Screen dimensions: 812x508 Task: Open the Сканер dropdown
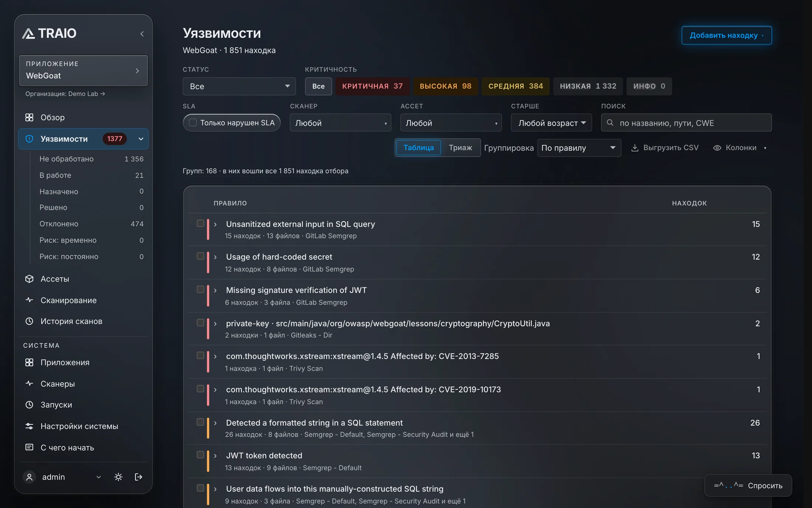[x=340, y=123]
